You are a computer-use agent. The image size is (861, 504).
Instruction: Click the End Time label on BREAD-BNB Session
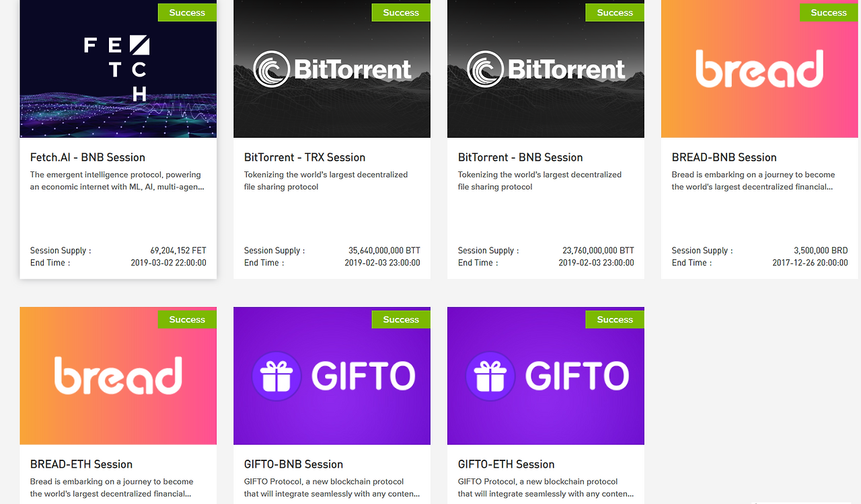[692, 263]
